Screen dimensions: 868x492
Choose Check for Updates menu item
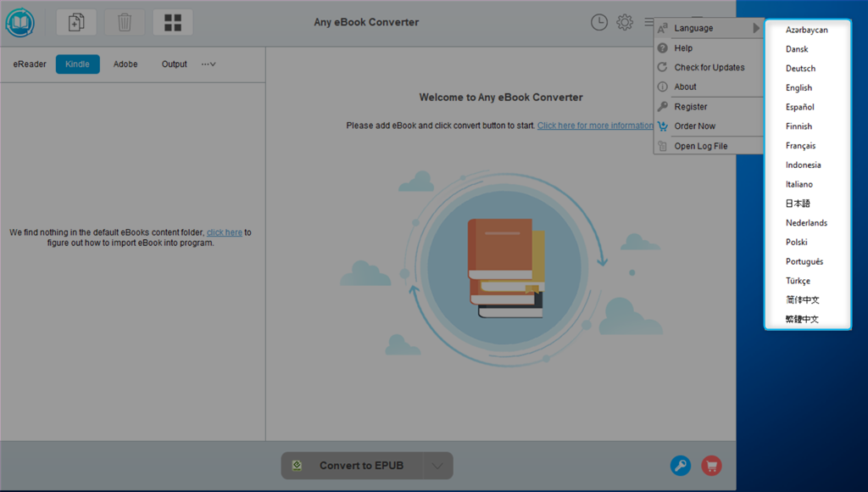click(709, 68)
